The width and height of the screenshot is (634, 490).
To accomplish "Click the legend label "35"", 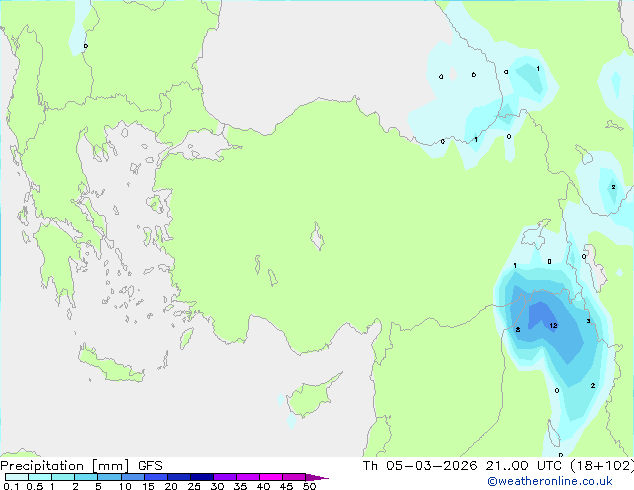I will [240, 486].
